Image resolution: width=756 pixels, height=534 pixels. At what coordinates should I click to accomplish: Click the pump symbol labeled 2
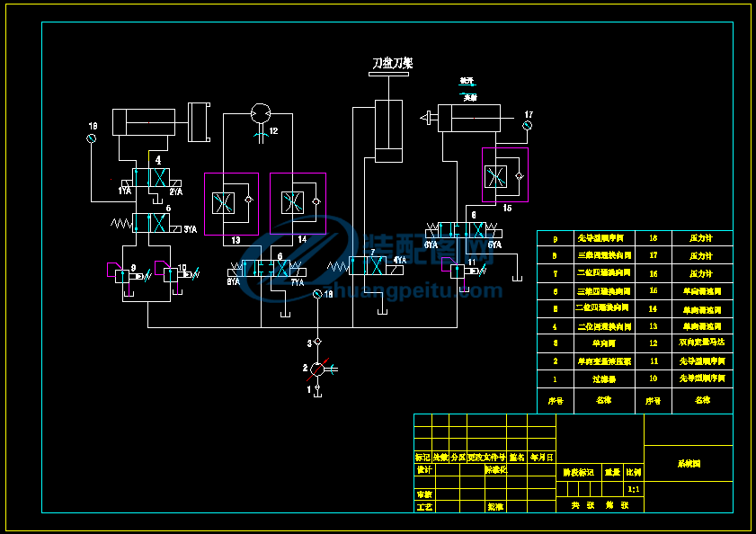click(x=317, y=369)
